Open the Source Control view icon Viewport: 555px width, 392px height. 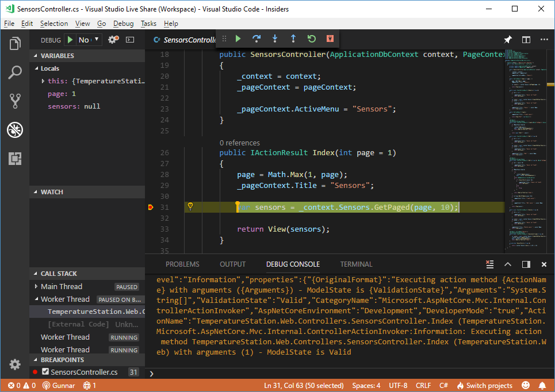(x=15, y=101)
